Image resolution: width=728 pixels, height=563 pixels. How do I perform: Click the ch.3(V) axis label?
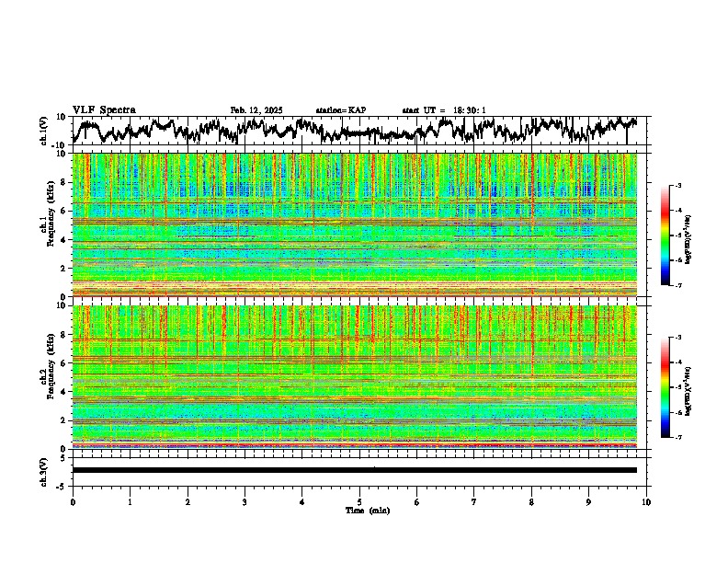point(44,473)
